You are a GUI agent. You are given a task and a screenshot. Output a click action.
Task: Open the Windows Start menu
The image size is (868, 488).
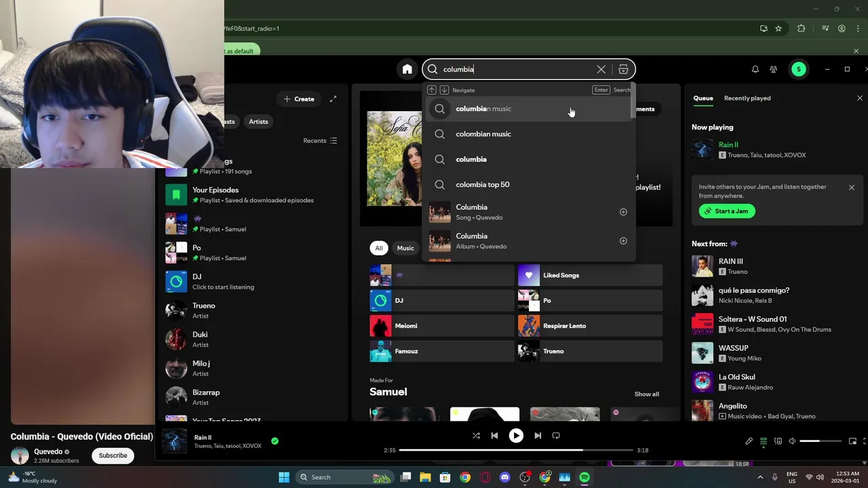284,477
